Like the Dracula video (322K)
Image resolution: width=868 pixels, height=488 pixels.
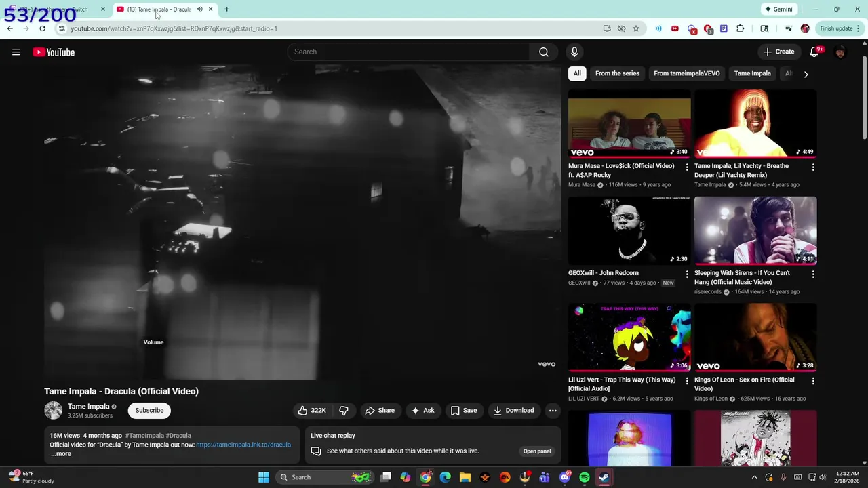(x=312, y=411)
